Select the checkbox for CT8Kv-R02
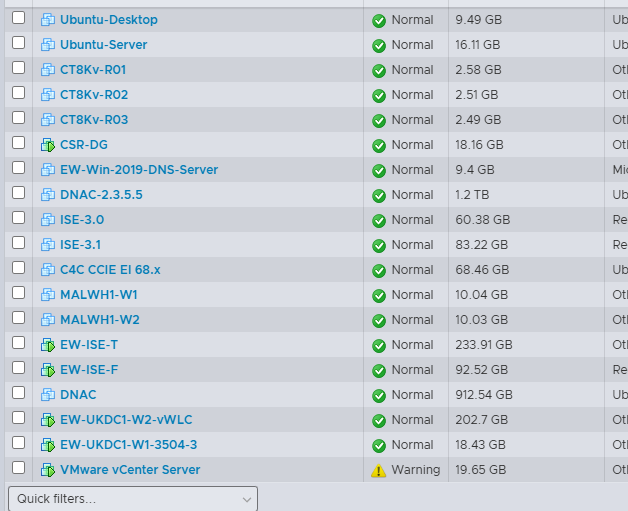 coord(18,93)
